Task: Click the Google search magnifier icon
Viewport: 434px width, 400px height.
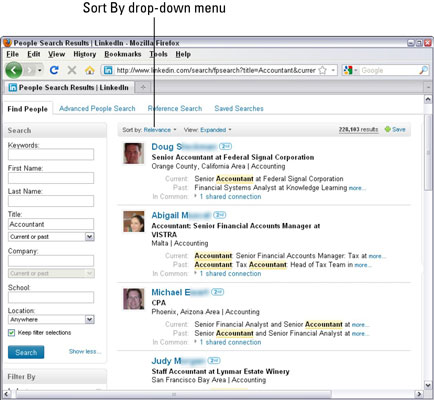Action: point(423,70)
